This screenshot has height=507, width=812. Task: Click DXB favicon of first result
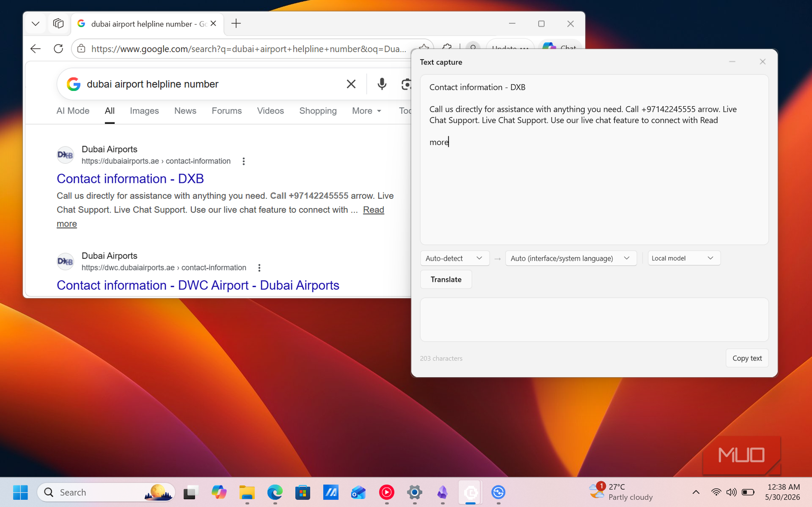point(65,155)
